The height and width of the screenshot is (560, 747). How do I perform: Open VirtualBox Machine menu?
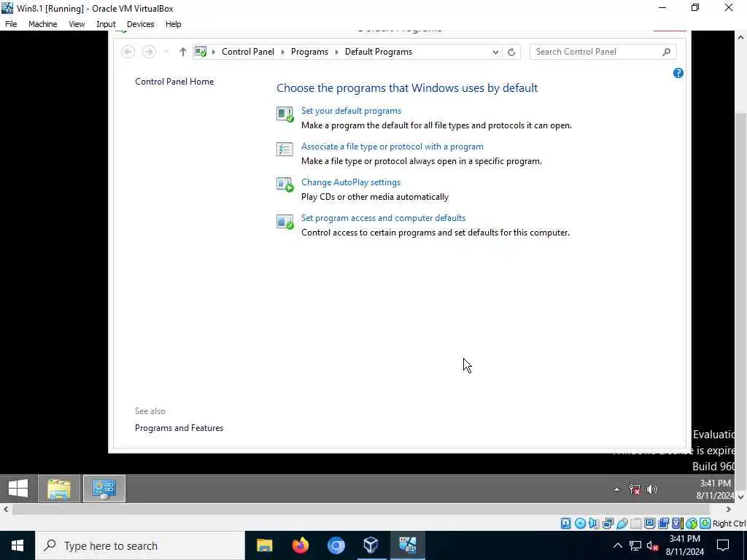(x=43, y=24)
